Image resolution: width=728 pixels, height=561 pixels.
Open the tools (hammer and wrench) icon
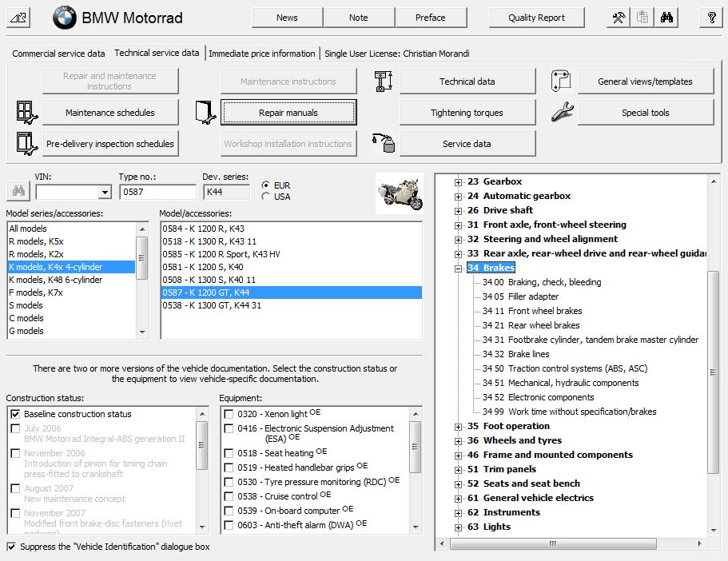(x=619, y=18)
